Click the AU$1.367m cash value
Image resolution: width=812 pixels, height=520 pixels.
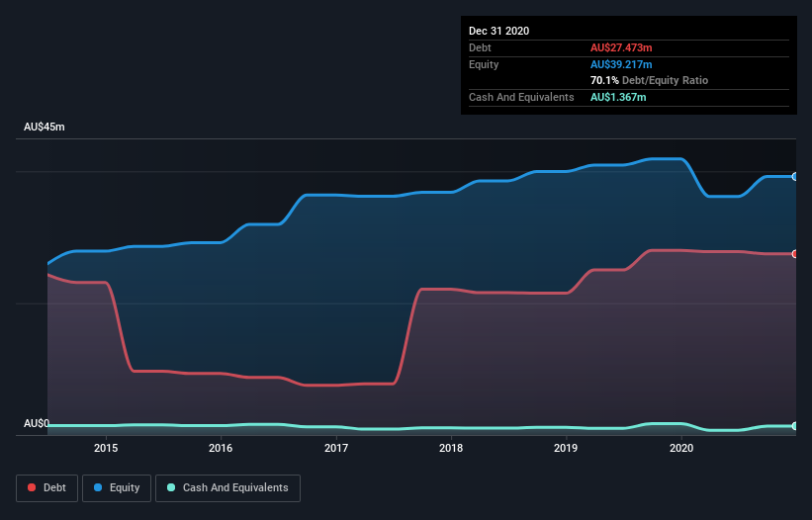pyautogui.click(x=618, y=97)
